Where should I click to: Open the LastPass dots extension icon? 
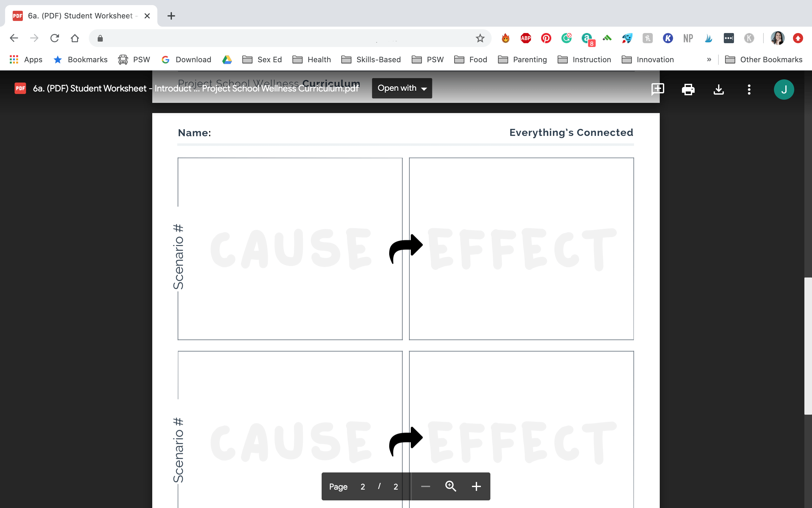(x=729, y=38)
